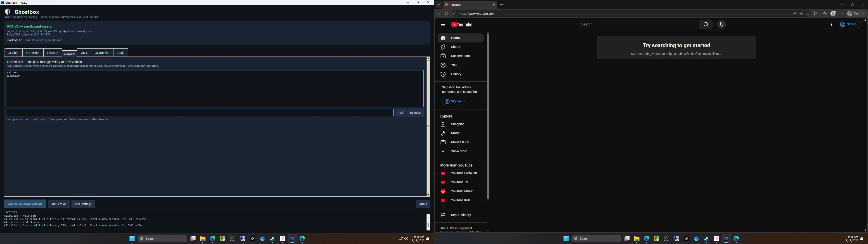Open Edge extensions puzzle icon

point(815,14)
